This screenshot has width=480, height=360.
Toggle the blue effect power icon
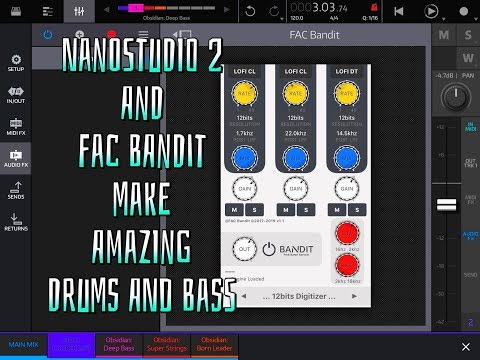(x=48, y=34)
